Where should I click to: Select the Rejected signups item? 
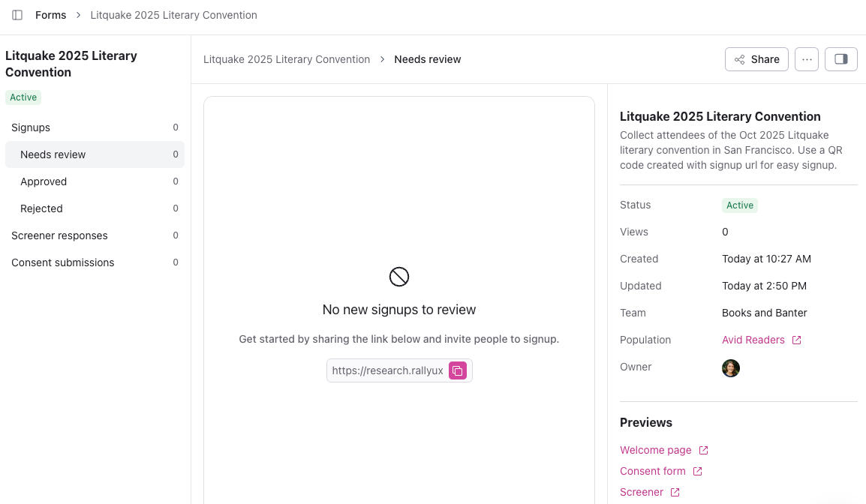[41, 208]
